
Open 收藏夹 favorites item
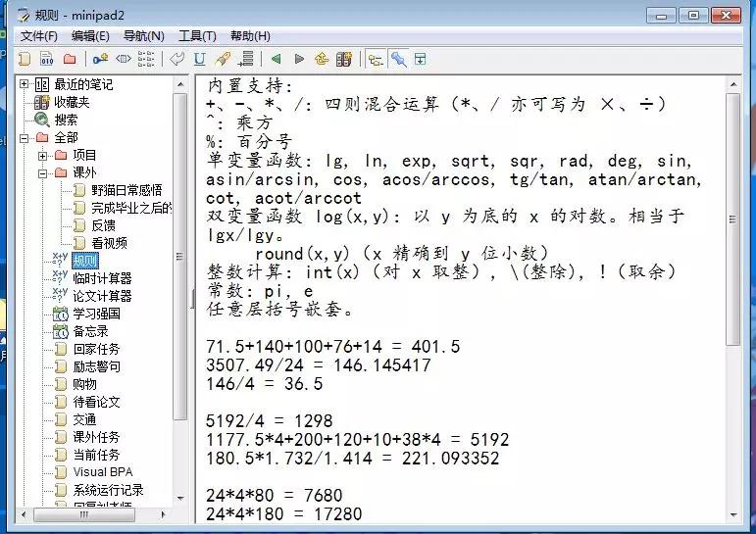pos(72,102)
